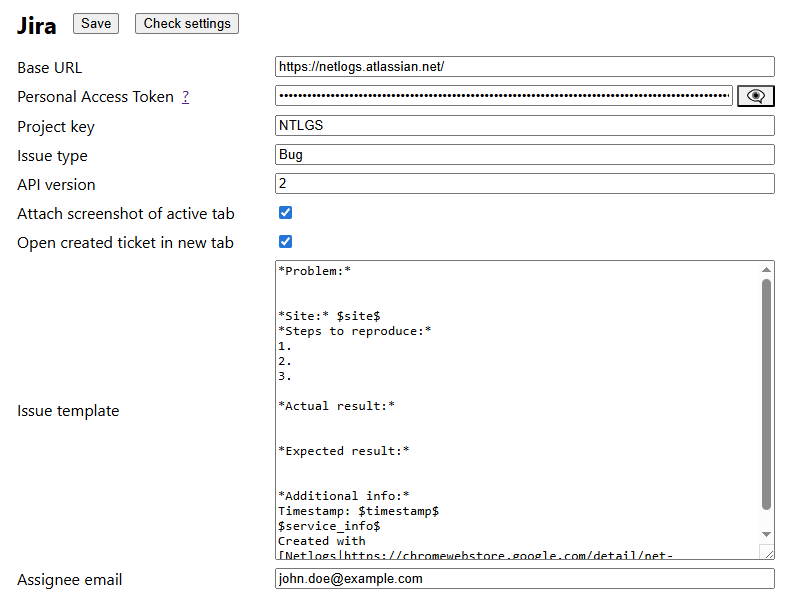799x600 pixels.
Task: Click the '*Site:* $site$' line
Action: 329,316
